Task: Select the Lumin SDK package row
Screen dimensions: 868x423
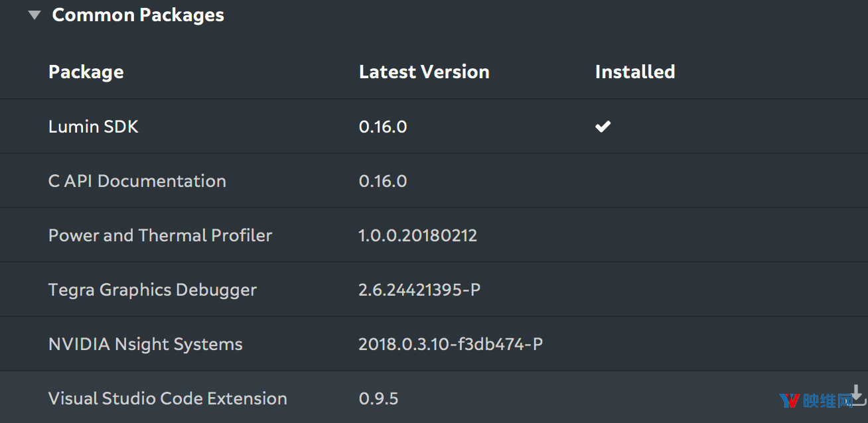Action: (94, 127)
